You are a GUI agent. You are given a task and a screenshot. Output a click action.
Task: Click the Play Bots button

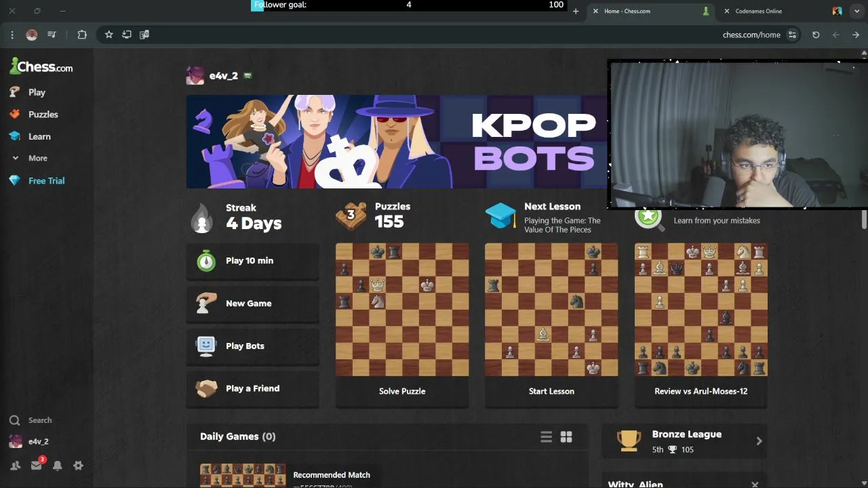tap(253, 346)
